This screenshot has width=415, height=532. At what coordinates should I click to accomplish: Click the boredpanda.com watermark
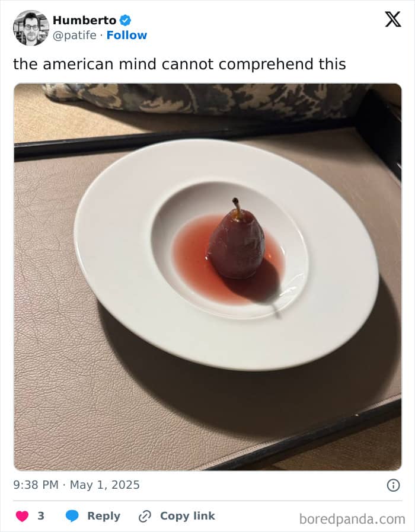point(352,519)
